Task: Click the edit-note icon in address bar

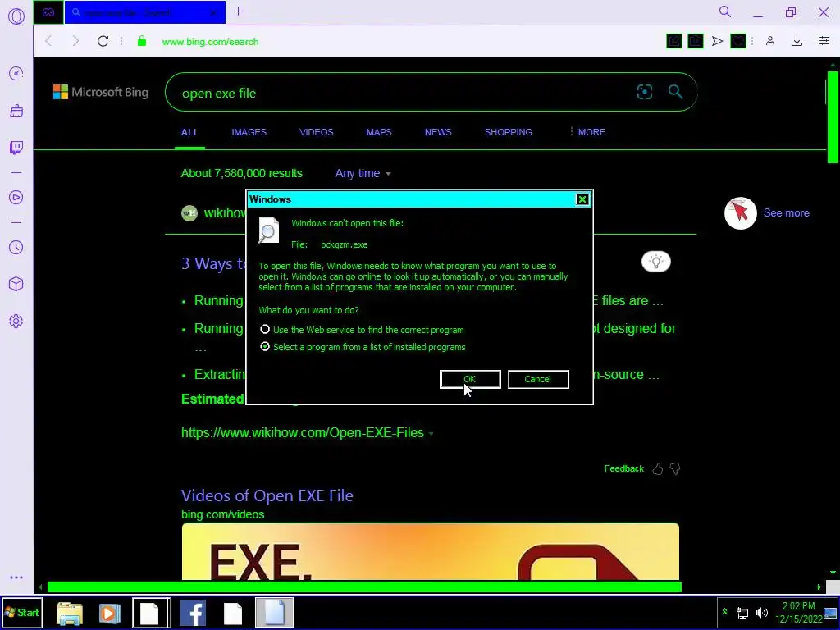Action: click(x=674, y=41)
